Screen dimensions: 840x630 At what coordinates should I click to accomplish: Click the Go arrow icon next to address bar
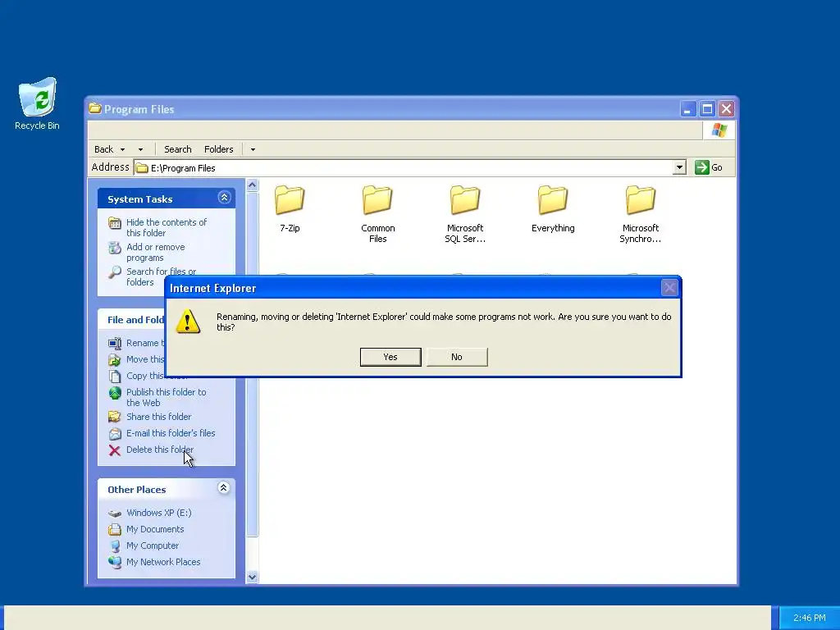702,167
